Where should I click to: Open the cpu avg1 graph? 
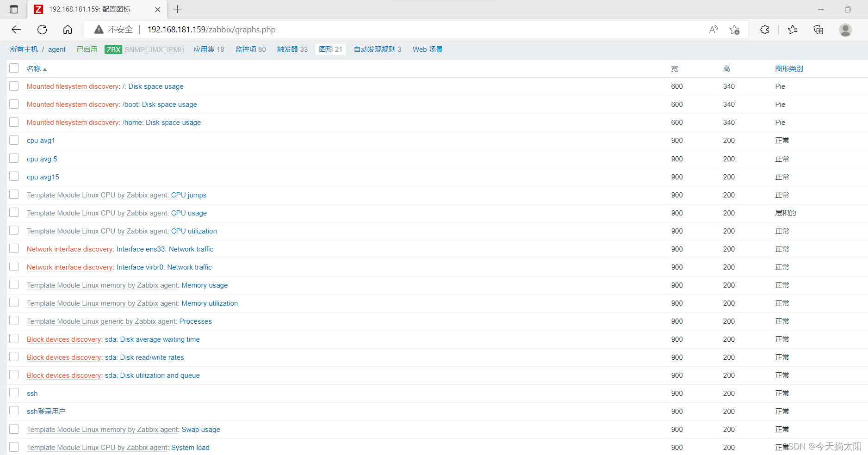click(x=41, y=141)
